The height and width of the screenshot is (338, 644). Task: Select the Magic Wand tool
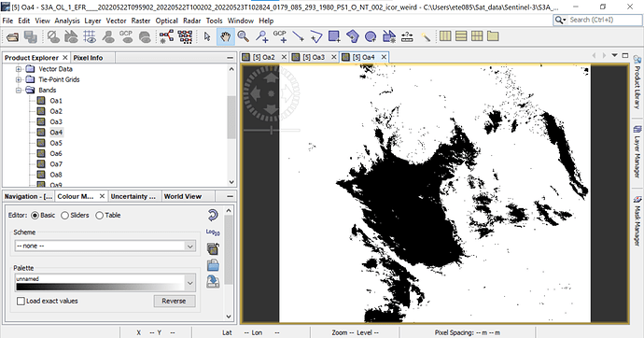tap(426, 37)
